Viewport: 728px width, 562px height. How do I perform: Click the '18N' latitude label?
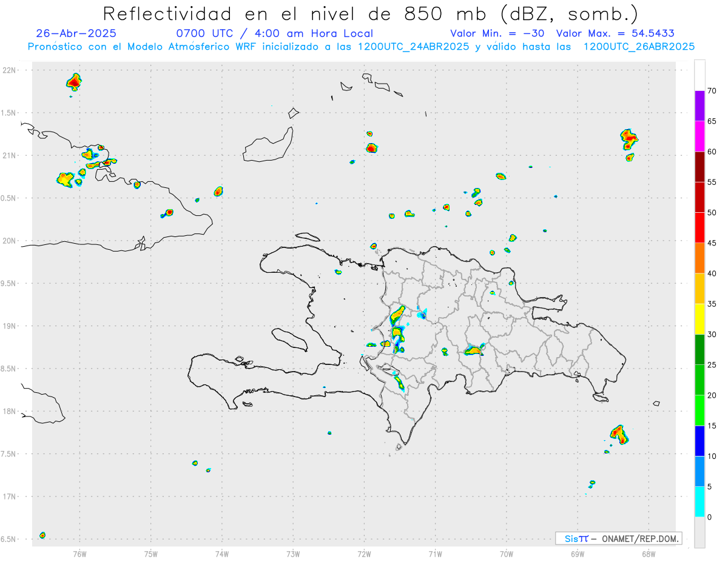(x=10, y=412)
